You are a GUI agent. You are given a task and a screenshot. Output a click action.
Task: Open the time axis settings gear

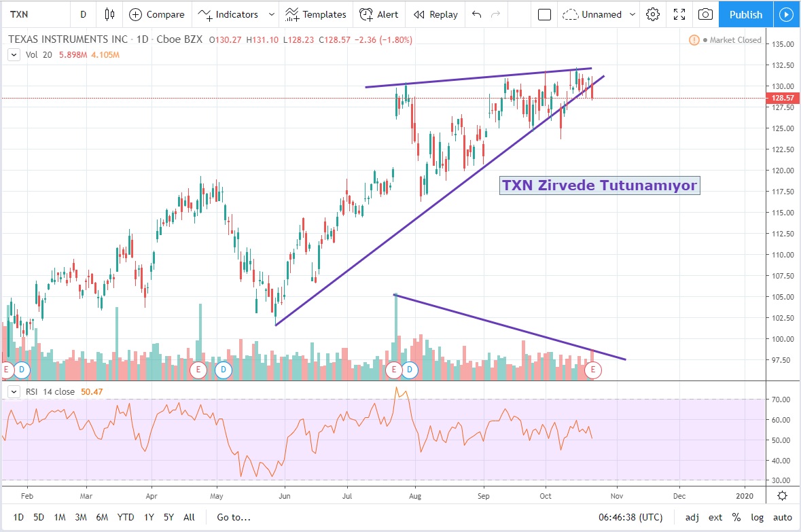(x=782, y=496)
